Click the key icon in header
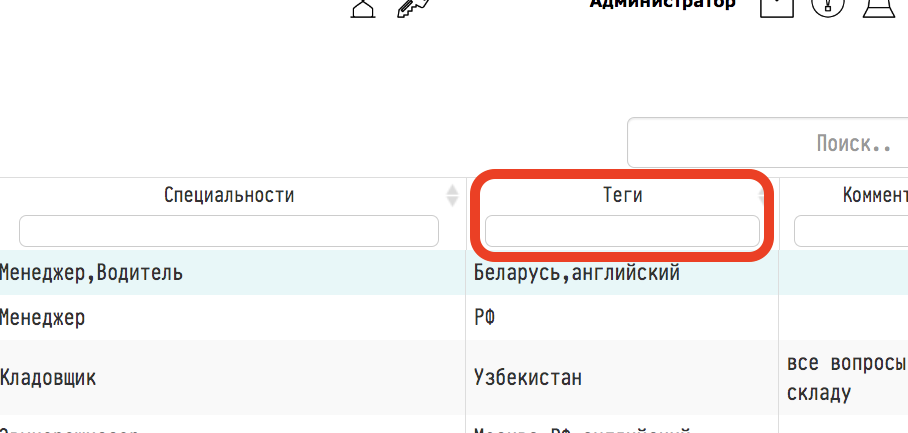This screenshot has height=433, width=908. [x=412, y=8]
